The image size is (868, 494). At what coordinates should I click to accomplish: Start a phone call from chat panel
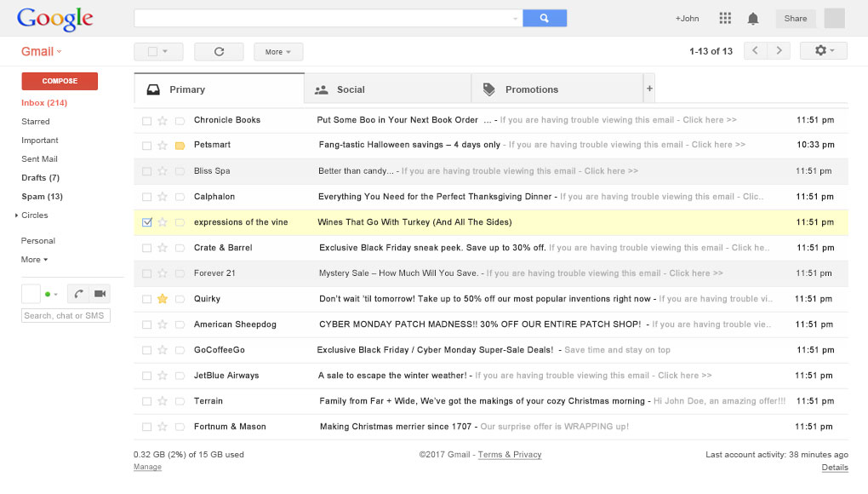click(78, 294)
